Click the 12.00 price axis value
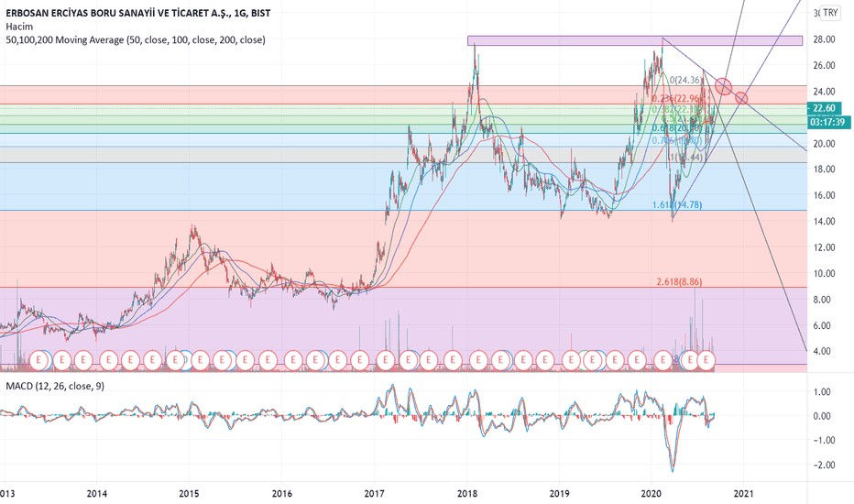This screenshot has width=854, height=504. [x=824, y=247]
